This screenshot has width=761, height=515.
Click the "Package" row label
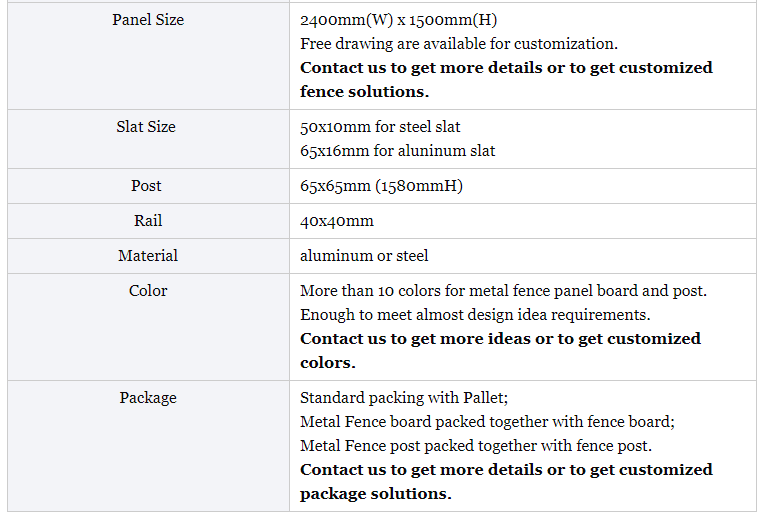coord(148,398)
